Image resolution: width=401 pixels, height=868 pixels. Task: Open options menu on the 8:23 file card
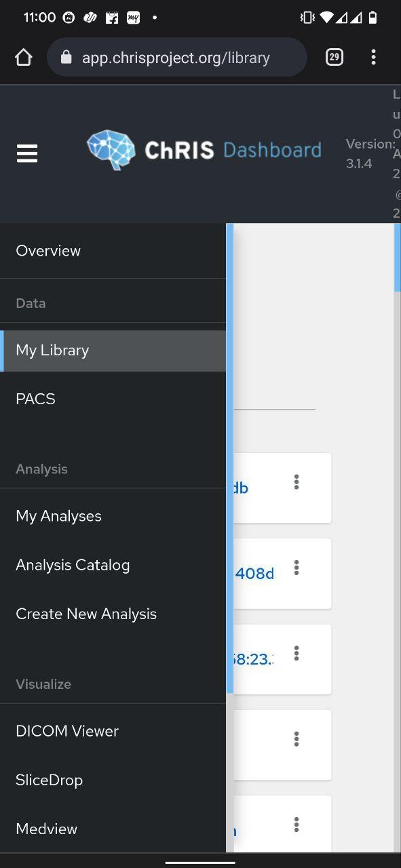point(297,653)
